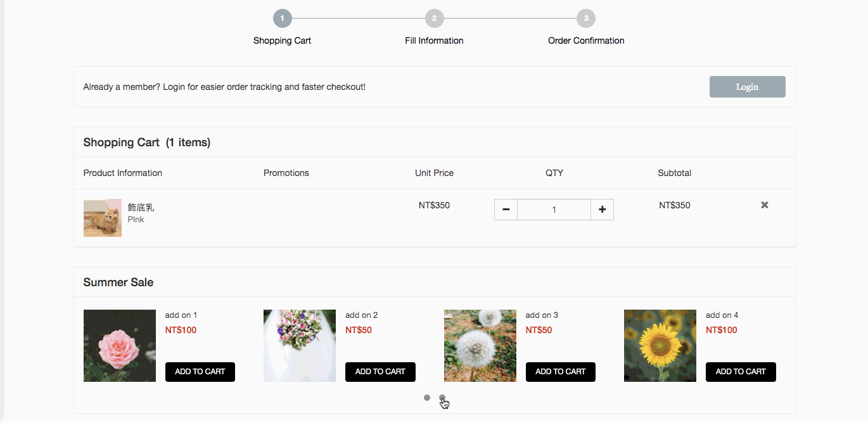Image resolution: width=868 pixels, height=423 pixels.
Task: Add the 'add on 4' sunflower product to cart
Action: [x=740, y=372]
